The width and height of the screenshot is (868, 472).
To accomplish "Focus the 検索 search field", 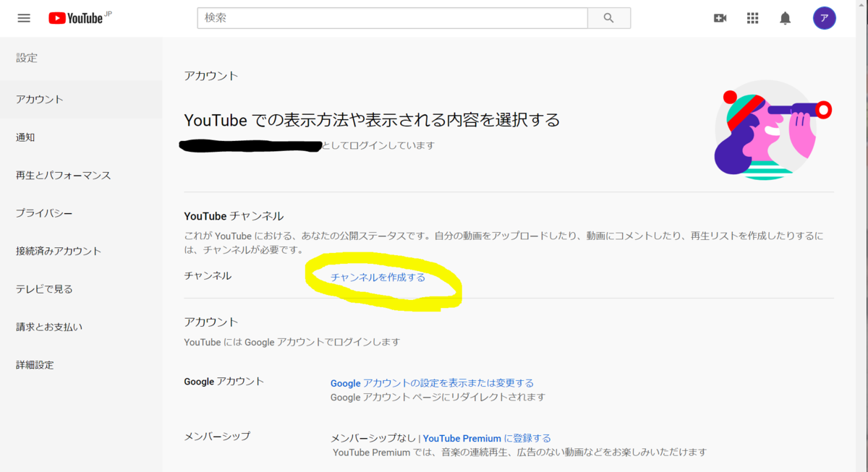I will click(392, 18).
